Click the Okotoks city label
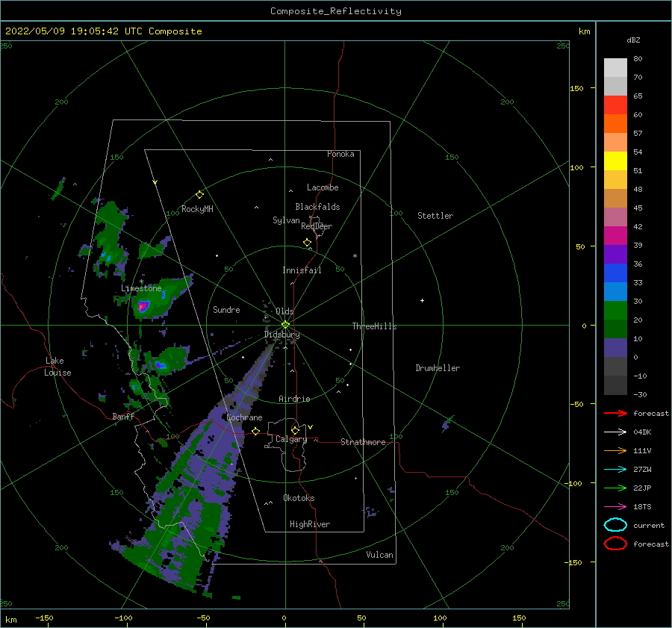 (x=299, y=498)
